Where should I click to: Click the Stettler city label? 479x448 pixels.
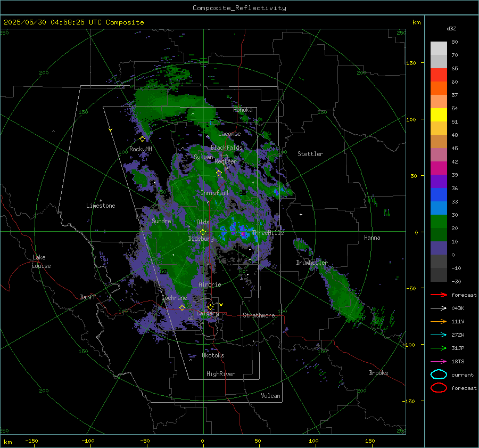(x=310, y=154)
